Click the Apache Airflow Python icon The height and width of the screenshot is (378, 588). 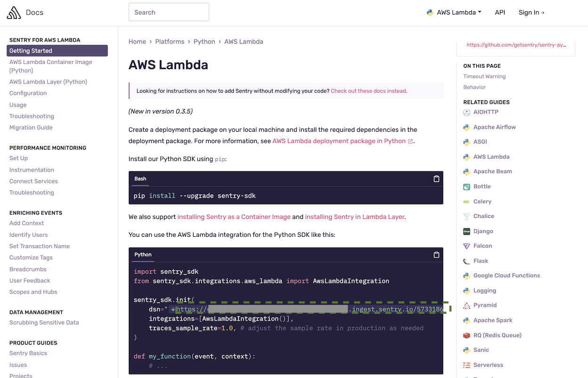[466, 127]
